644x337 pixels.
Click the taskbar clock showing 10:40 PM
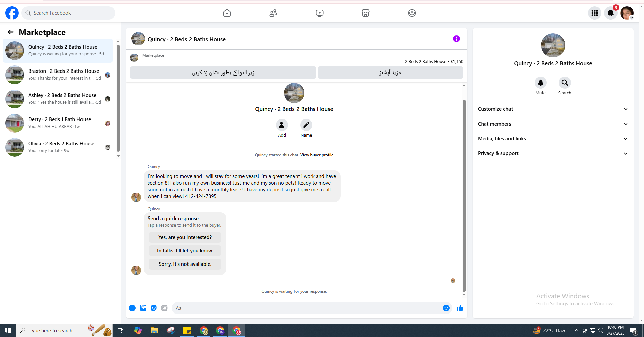pos(615,330)
